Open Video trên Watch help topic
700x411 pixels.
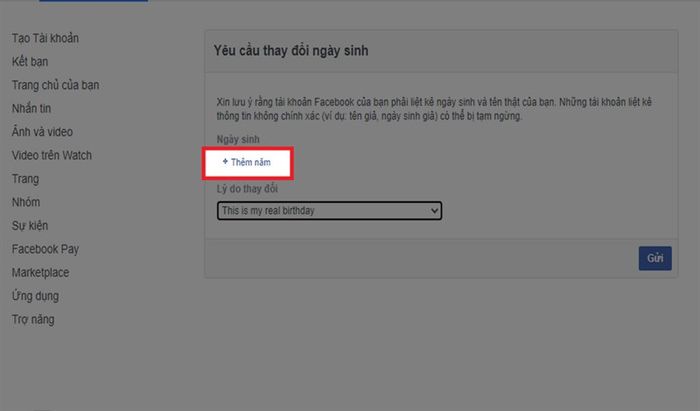52,155
